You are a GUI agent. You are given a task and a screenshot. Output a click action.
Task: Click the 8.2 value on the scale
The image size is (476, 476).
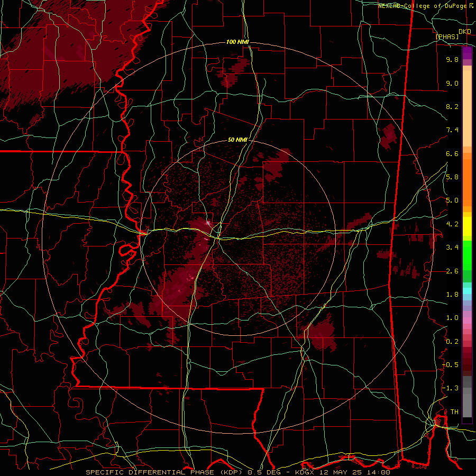(x=452, y=106)
